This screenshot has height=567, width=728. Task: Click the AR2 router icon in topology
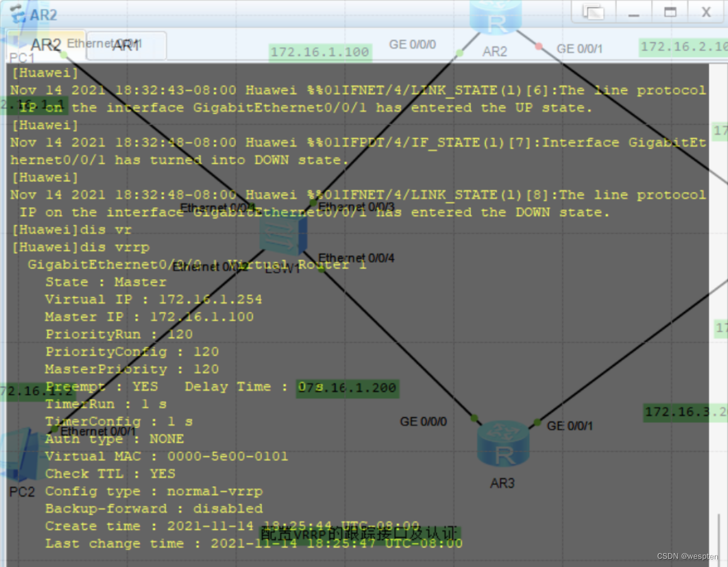click(x=495, y=18)
